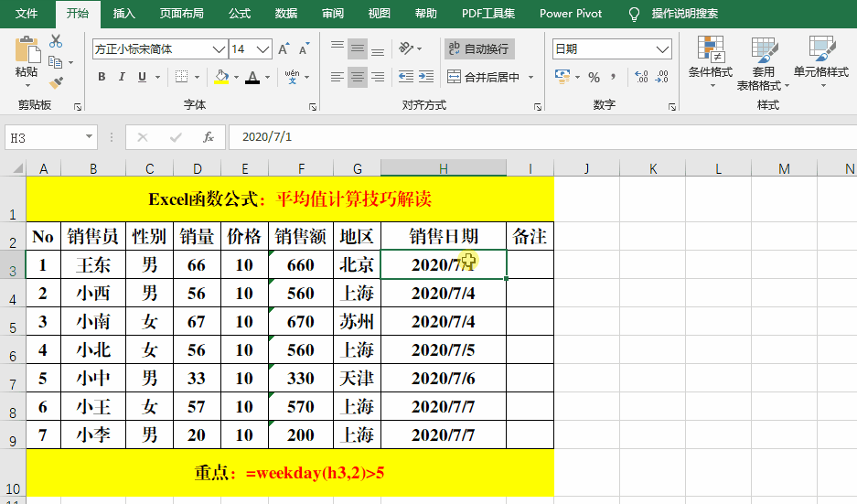Screen dimensions: 857x504
Task: Toggle Wrap Text (自动换行)
Action: pyautogui.click(x=479, y=49)
